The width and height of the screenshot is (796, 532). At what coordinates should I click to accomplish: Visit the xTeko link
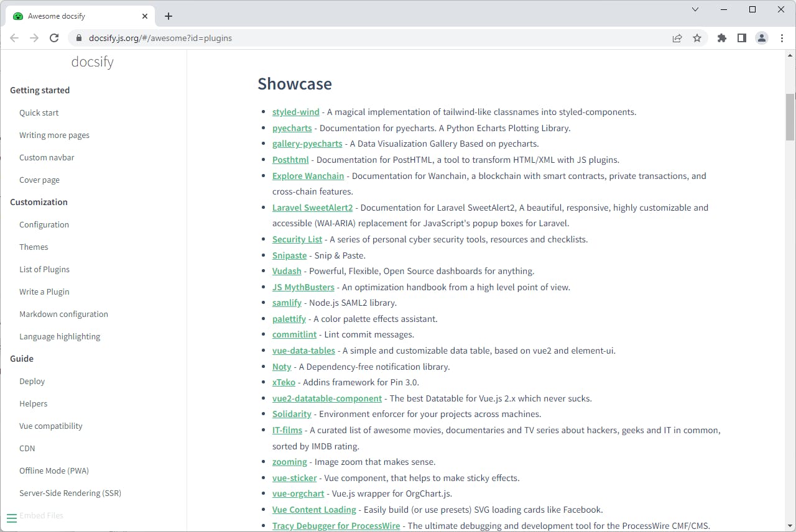pos(284,382)
